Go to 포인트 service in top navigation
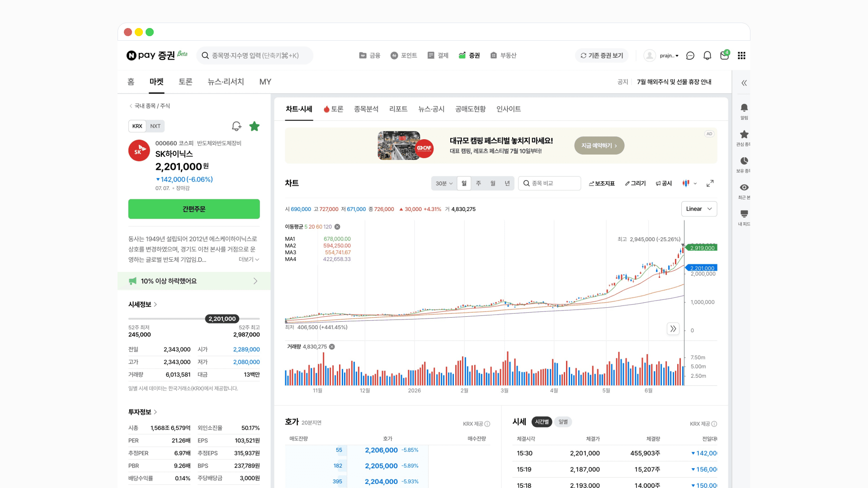This screenshot has width=868, height=488. click(404, 56)
